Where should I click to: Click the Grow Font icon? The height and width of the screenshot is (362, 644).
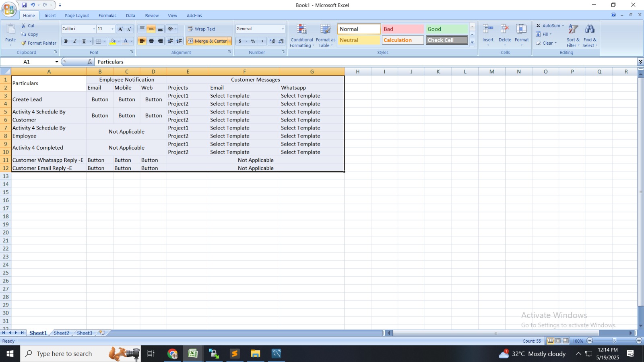120,29
